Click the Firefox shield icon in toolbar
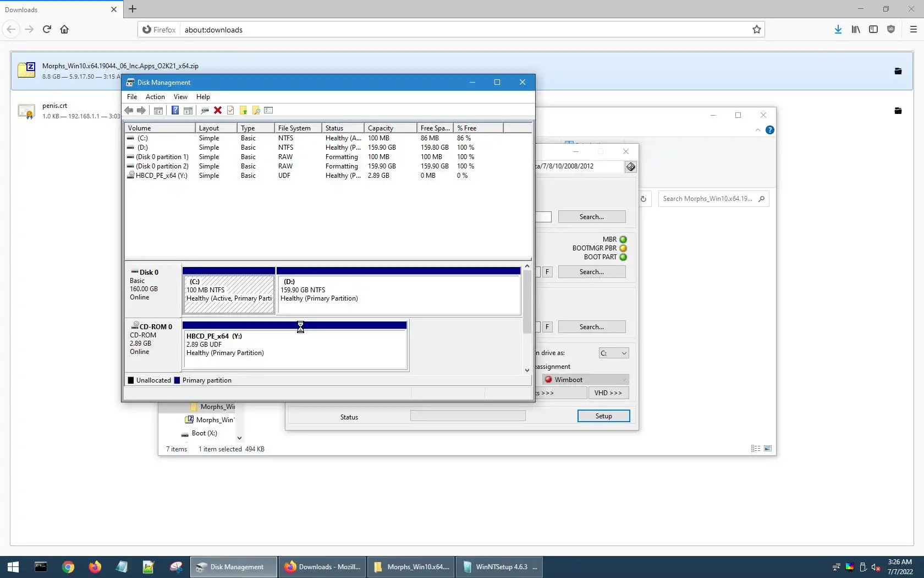The height and width of the screenshot is (578, 924). click(x=891, y=30)
